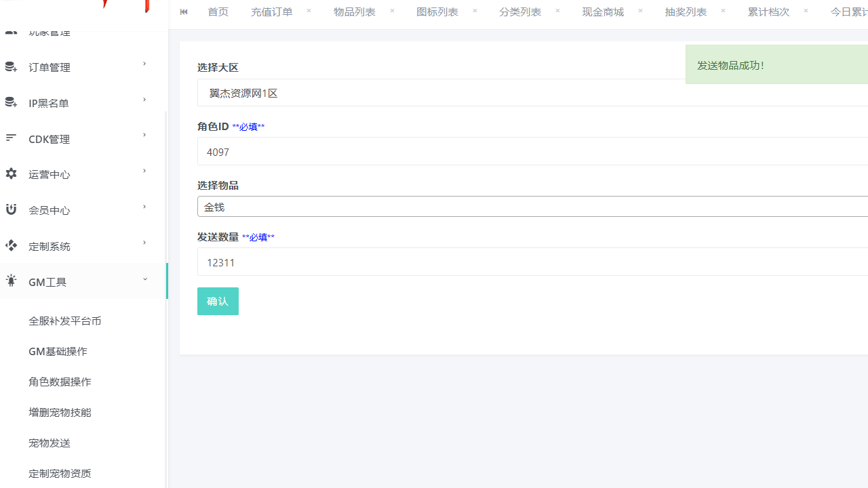Click the IP黑名单 icon in the sidebar

tap(11, 102)
